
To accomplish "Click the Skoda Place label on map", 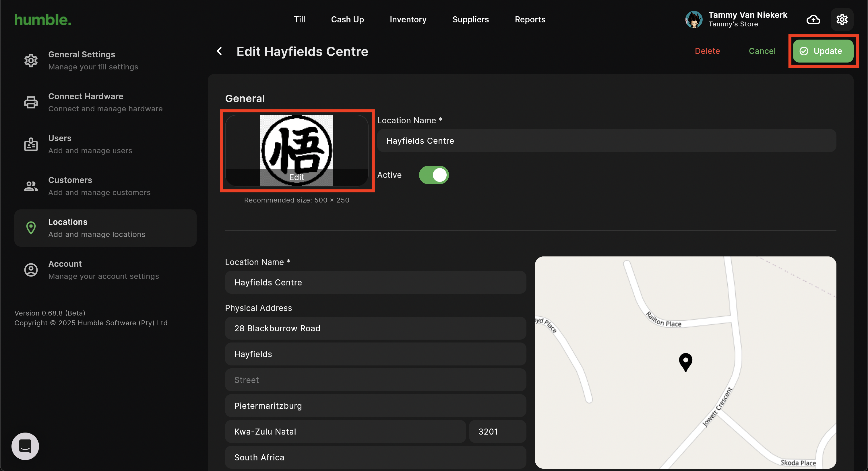I will point(798,463).
